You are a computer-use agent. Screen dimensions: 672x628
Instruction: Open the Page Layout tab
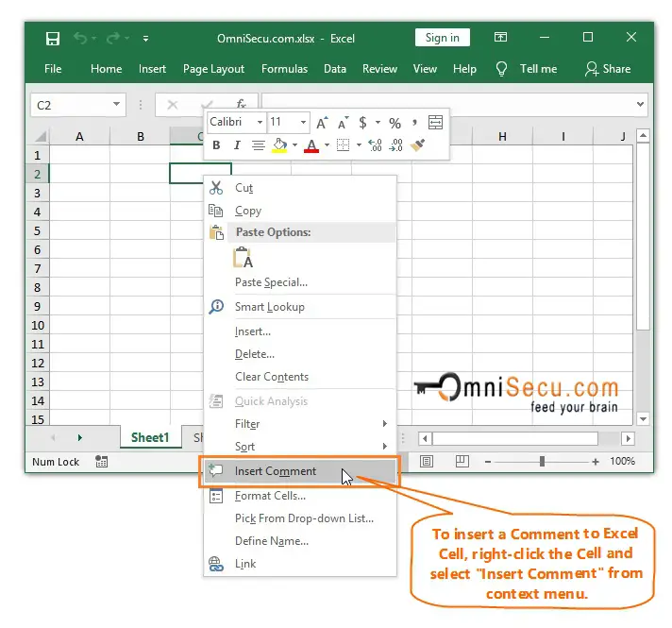(x=213, y=69)
